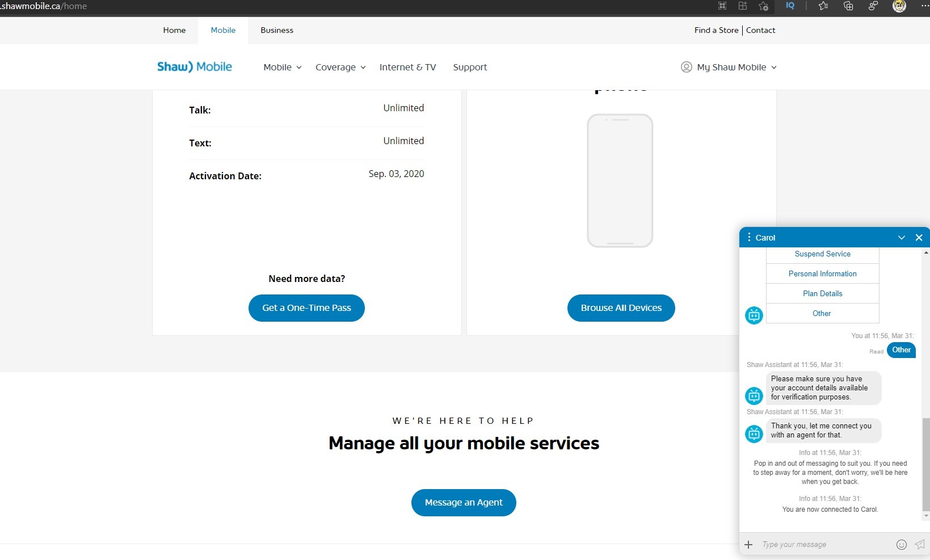Viewport: 930px width, 560px height.
Task: Open the IQ extension in the browser toolbar
Action: pos(790,6)
